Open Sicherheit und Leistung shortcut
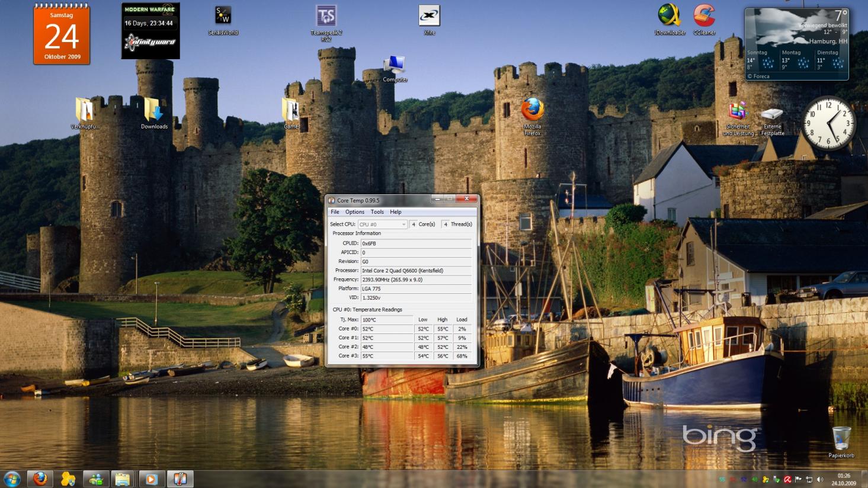Viewport: 868px width, 488px height. [738, 118]
